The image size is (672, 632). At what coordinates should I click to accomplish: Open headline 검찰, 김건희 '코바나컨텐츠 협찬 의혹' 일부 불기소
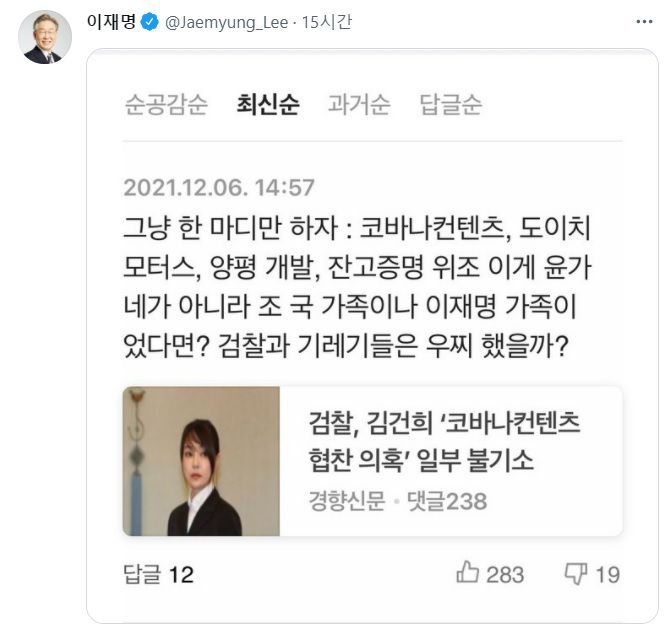pos(444,441)
